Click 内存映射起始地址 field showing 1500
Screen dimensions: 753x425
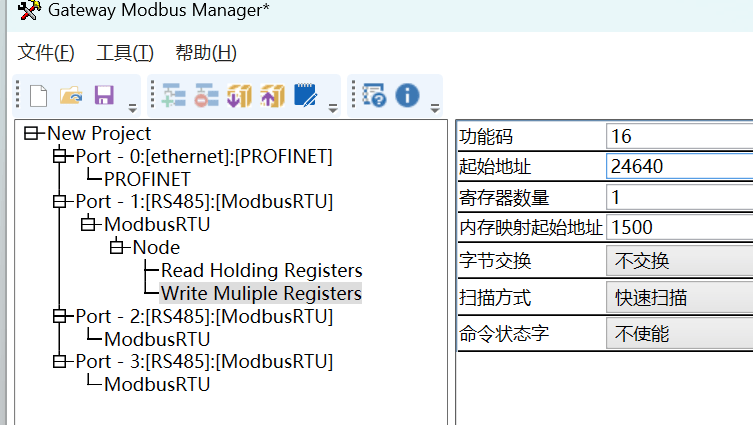[680, 227]
